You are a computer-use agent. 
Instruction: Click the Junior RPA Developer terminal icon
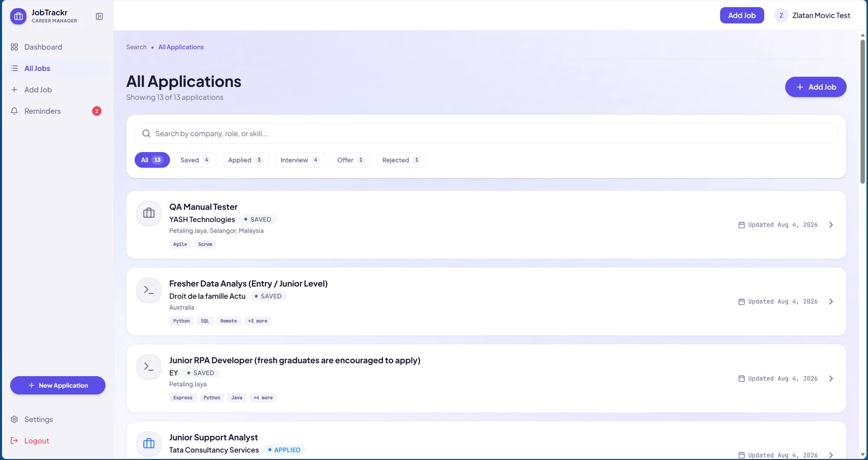[x=149, y=367]
